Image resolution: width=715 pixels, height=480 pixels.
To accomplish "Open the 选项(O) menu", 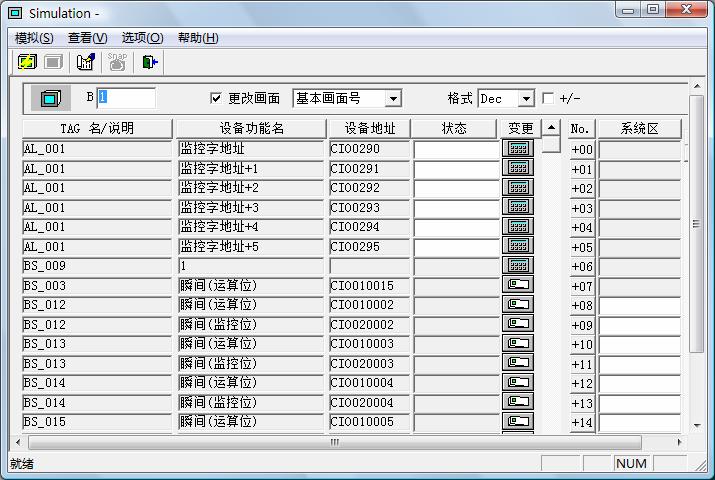I will point(142,38).
